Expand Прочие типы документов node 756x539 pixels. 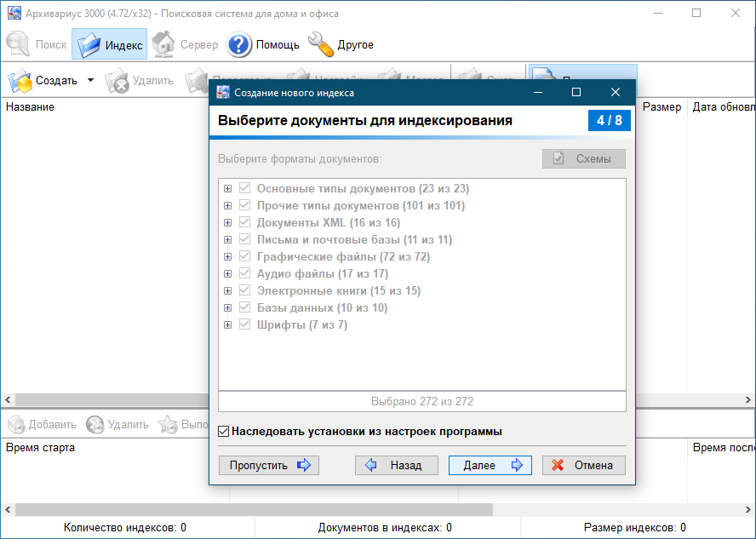pos(227,206)
